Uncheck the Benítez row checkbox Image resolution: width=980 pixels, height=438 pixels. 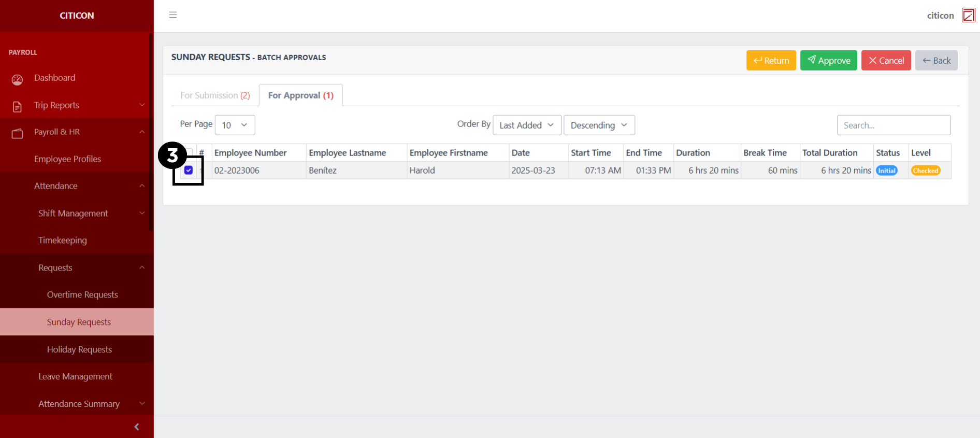coord(189,171)
